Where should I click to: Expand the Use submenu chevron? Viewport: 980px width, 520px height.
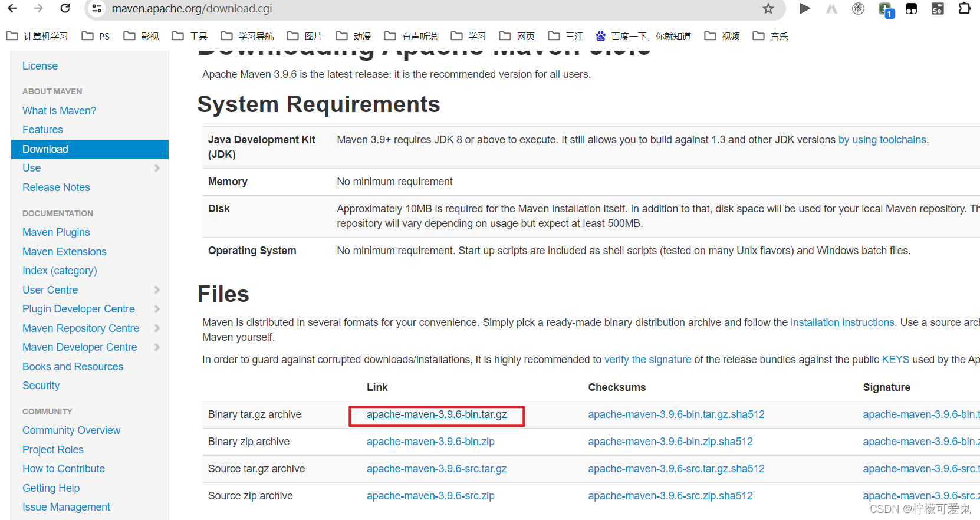tap(157, 168)
